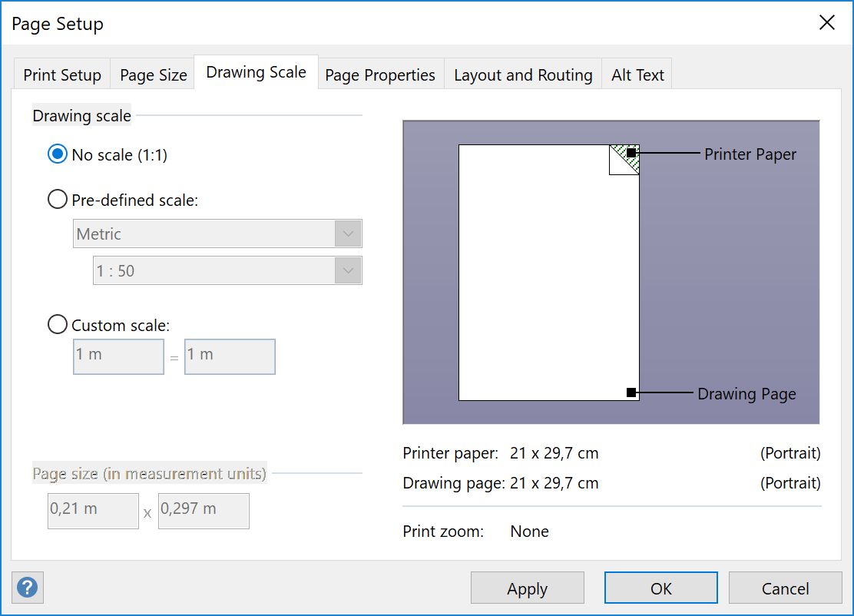Image resolution: width=854 pixels, height=616 pixels.
Task: Go to the Page Properties tab
Action: point(380,75)
